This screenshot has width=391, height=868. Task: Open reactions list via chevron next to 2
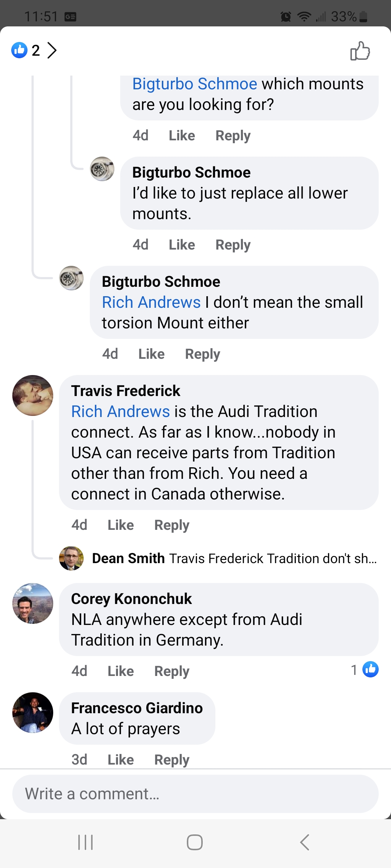pyautogui.click(x=52, y=51)
